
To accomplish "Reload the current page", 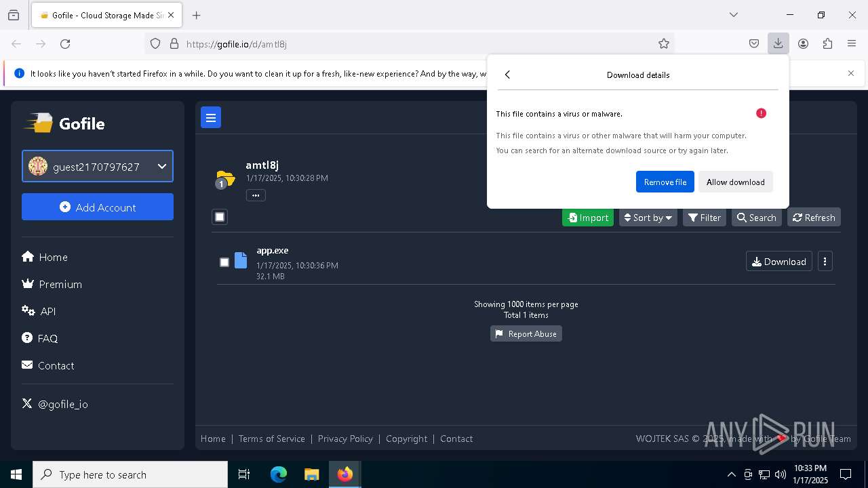I will point(65,43).
